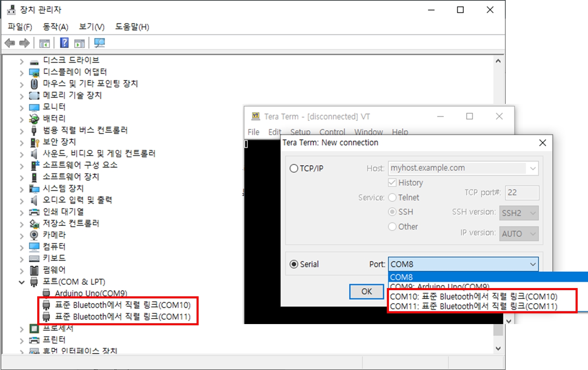
Task: Open the 동작(A) menu
Action: click(55, 27)
